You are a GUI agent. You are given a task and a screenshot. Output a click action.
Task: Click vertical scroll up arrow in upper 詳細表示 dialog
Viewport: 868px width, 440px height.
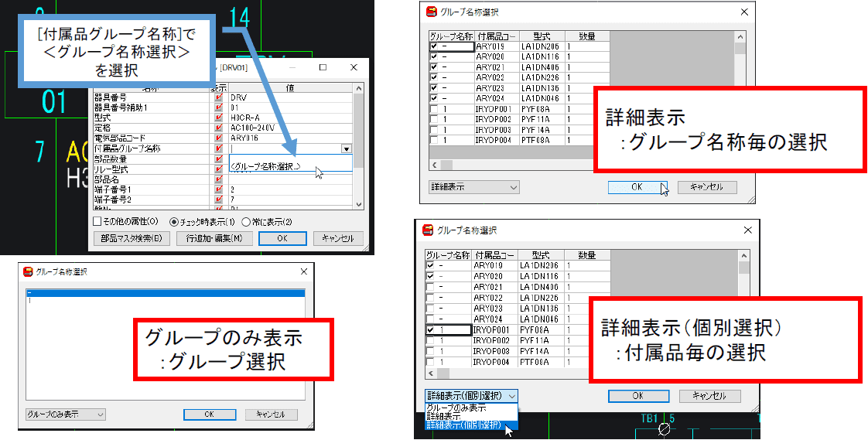pyautogui.click(x=740, y=36)
